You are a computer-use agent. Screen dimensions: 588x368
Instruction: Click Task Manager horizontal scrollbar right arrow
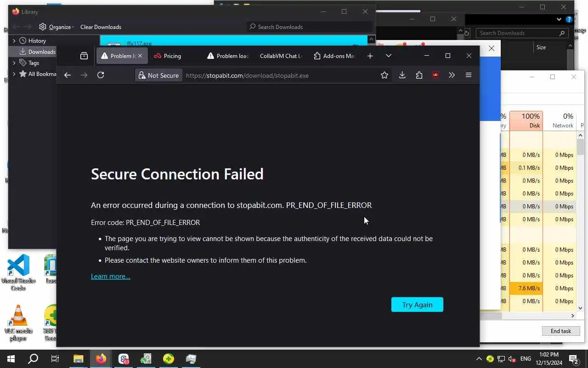point(572,316)
